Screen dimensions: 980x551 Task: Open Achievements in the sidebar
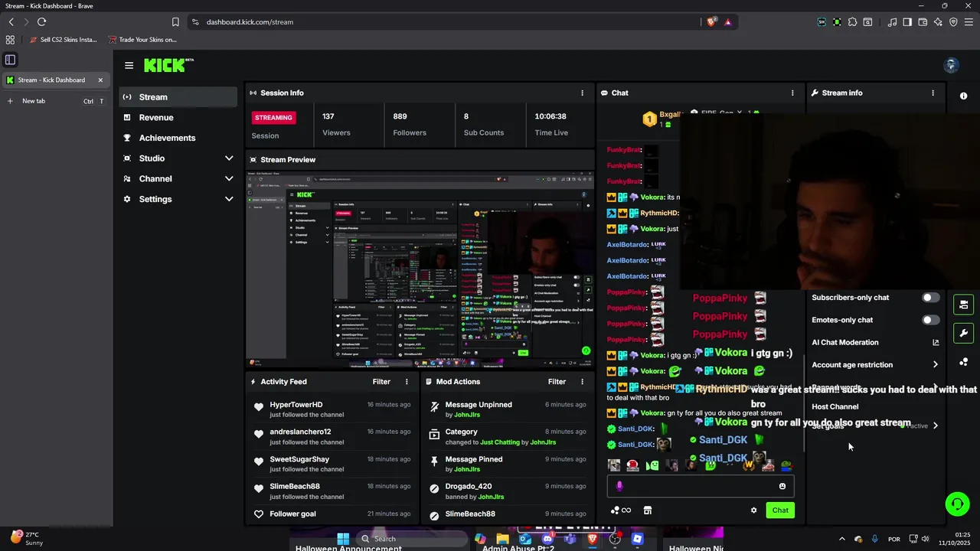coord(178,138)
